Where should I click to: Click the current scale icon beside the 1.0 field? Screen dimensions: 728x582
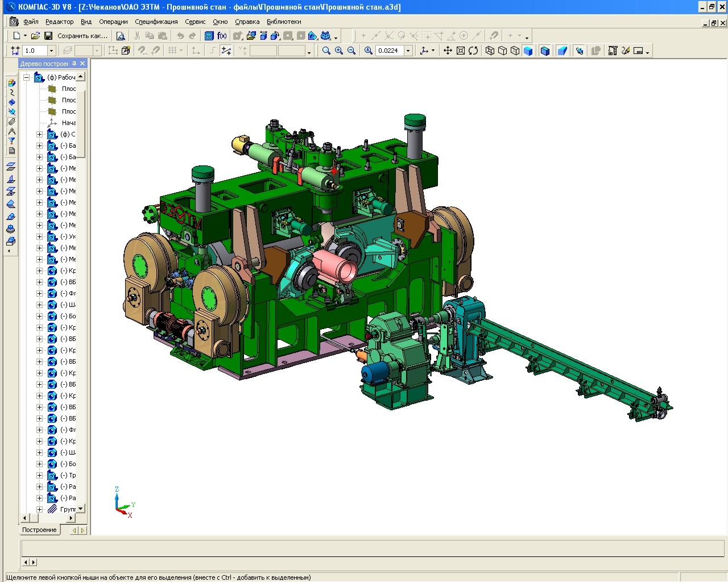15,51
